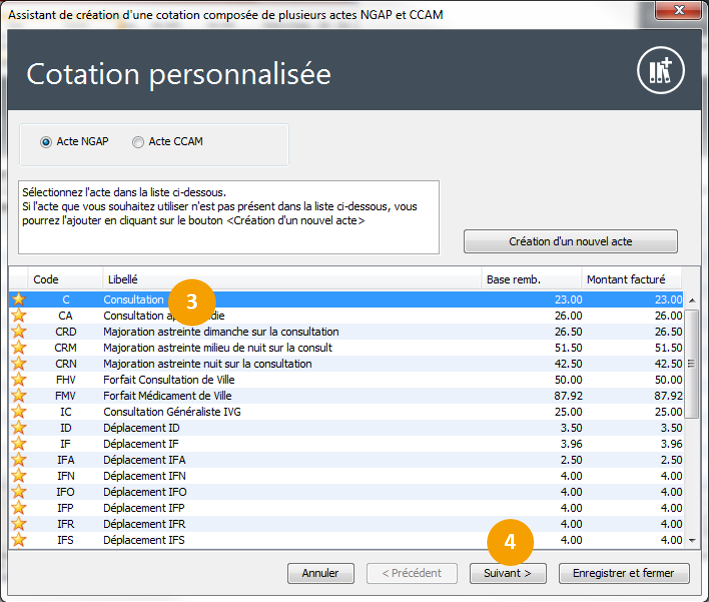Click the star icon beside code CA
The width and height of the screenshot is (709, 602).
click(x=18, y=315)
